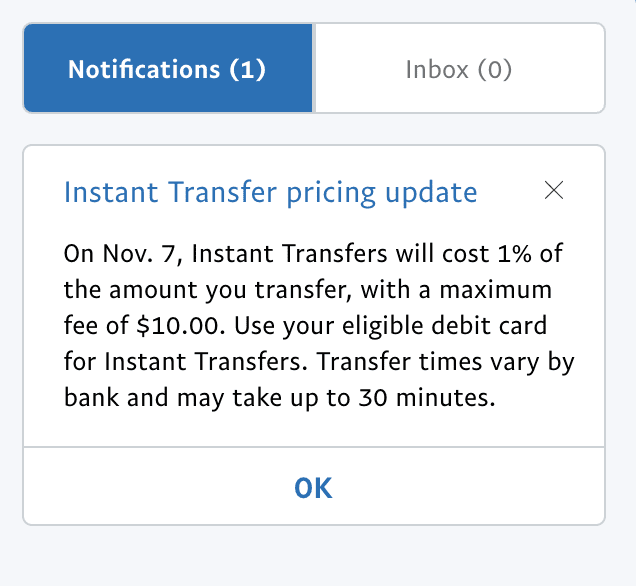Acknowledge the pricing notice via OK
Viewport: 636px width, 586px height.
(314, 486)
